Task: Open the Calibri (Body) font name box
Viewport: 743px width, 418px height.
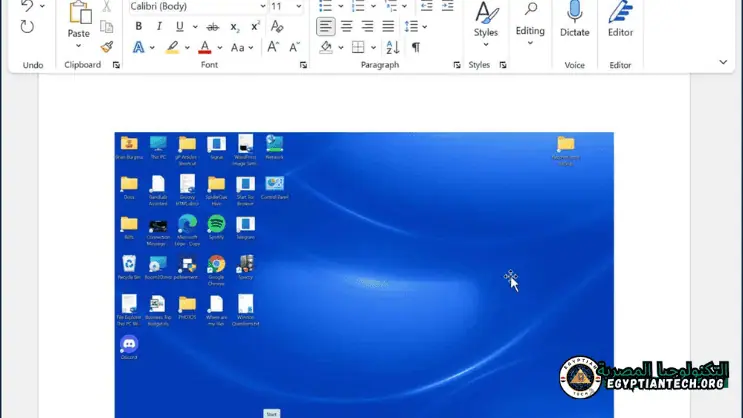Action: pyautogui.click(x=197, y=6)
